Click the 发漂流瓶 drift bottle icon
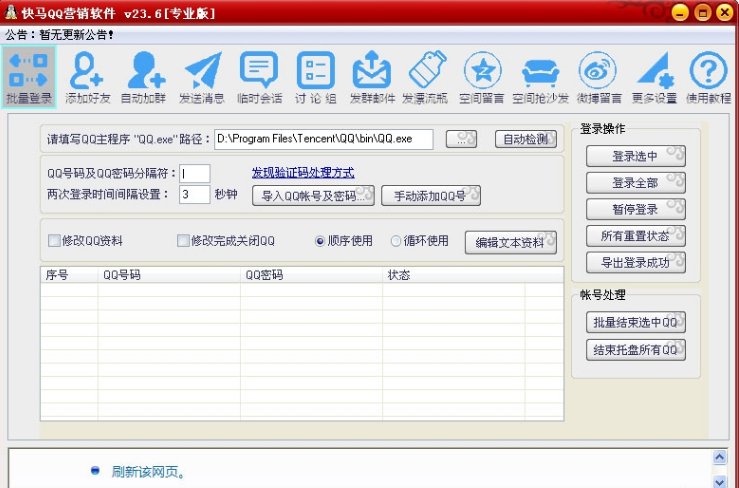Screen dimensions: 739x488 (425, 77)
